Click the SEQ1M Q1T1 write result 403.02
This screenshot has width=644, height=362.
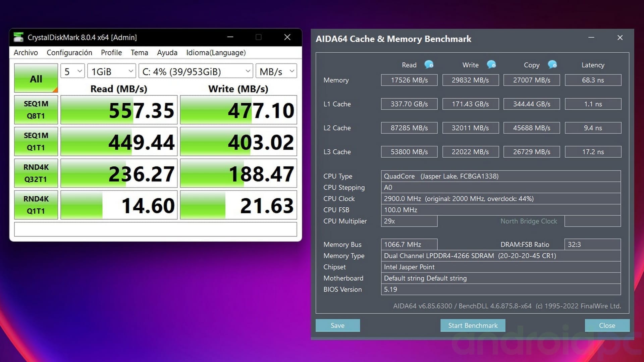[x=238, y=141]
